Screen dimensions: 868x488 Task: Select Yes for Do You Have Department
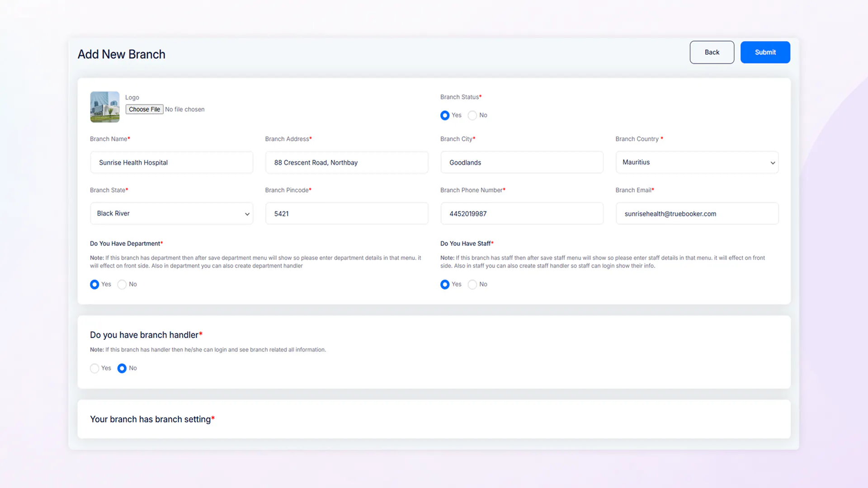tap(94, 284)
